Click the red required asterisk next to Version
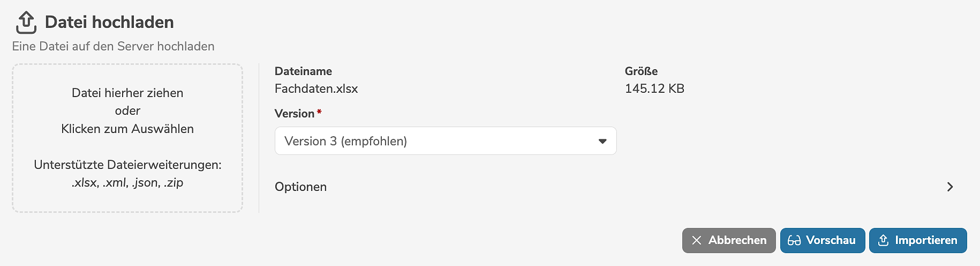 pos(319,112)
